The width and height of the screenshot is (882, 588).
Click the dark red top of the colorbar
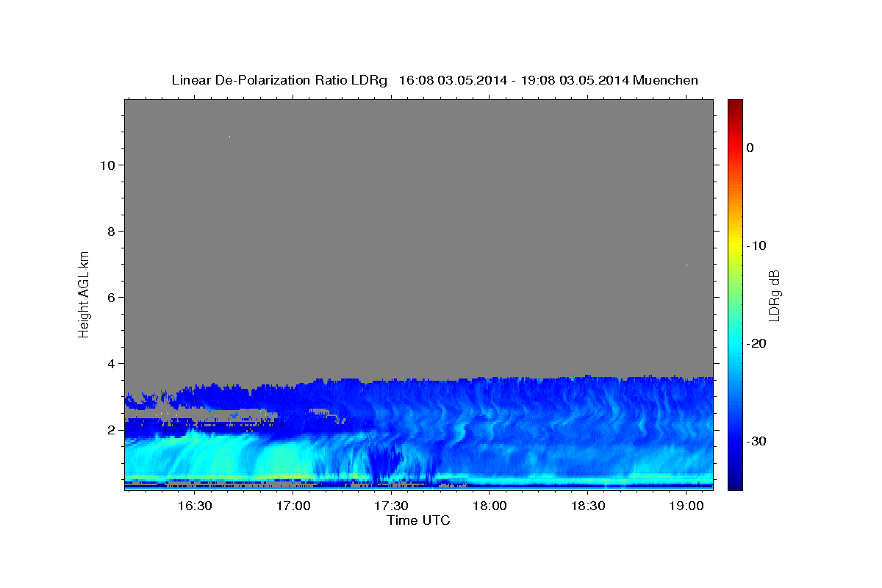735,107
